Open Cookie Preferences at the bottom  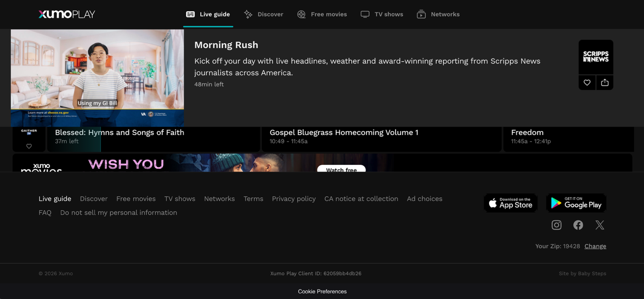click(322, 291)
